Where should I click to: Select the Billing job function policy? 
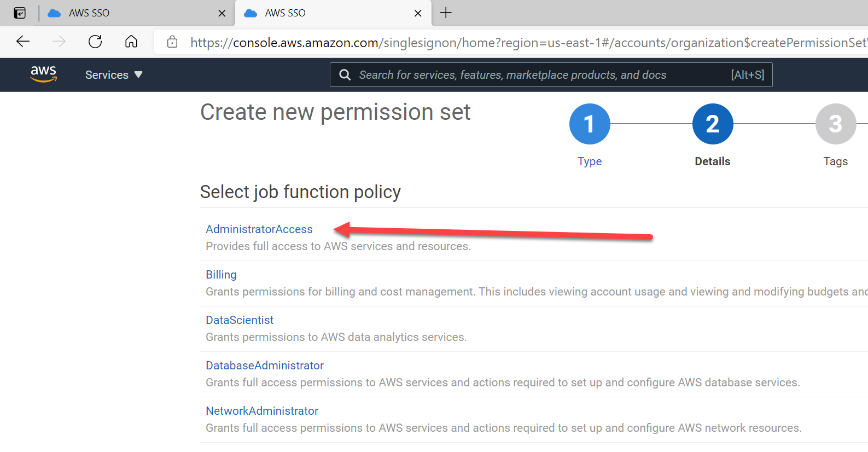click(221, 275)
